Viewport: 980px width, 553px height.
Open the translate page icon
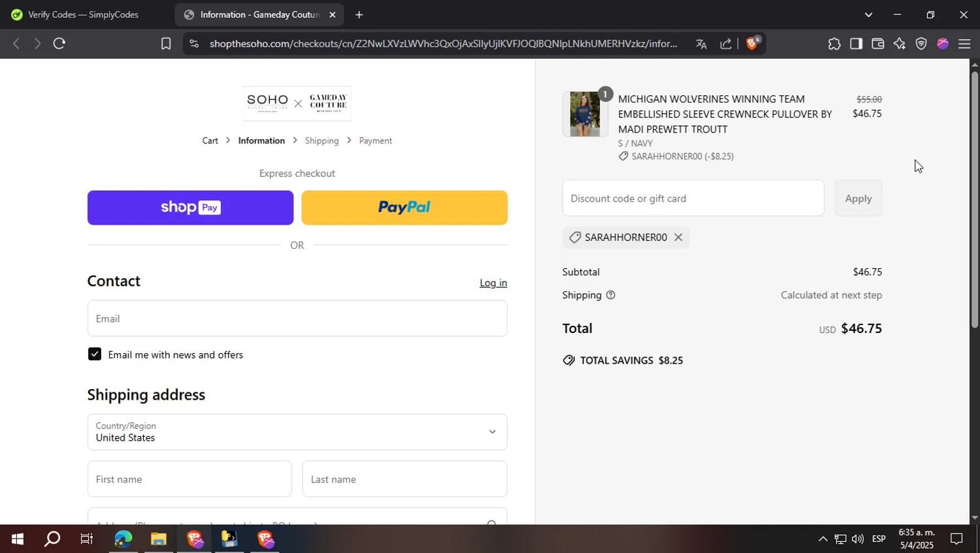[x=701, y=44]
